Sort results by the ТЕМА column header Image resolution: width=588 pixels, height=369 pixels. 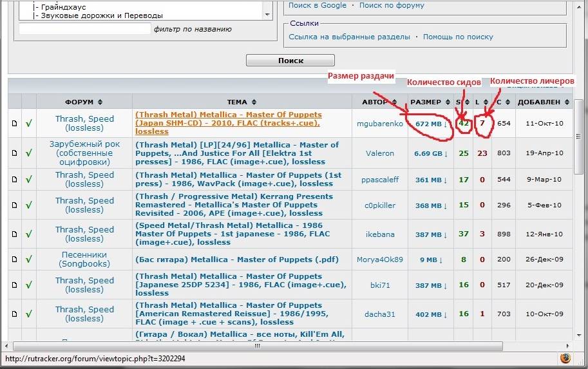(x=242, y=102)
